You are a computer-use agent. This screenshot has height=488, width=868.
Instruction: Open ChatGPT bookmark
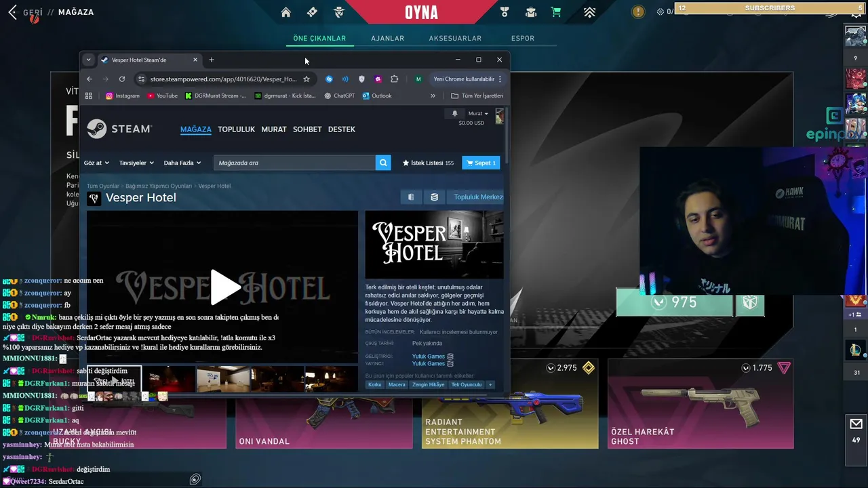tap(340, 96)
